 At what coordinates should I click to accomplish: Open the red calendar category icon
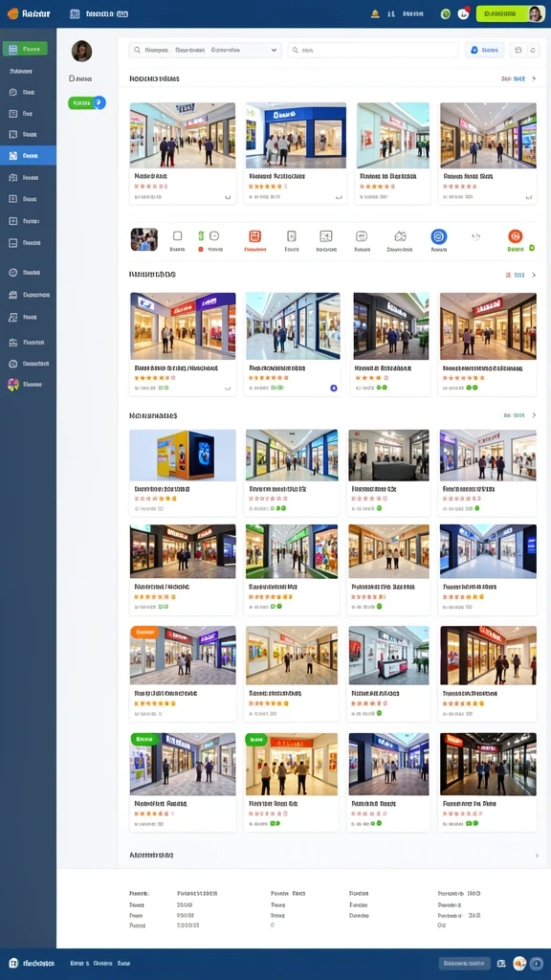[254, 236]
